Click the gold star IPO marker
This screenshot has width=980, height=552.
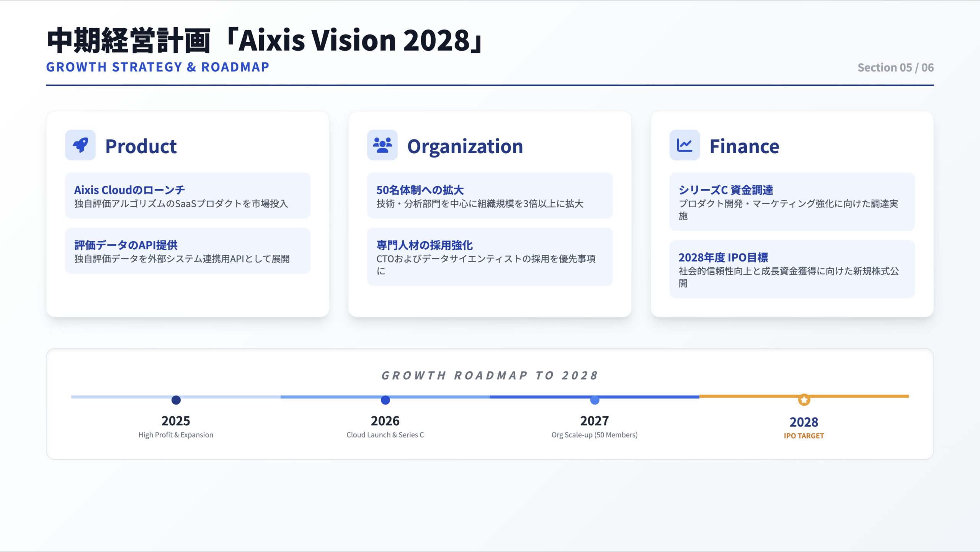[804, 400]
